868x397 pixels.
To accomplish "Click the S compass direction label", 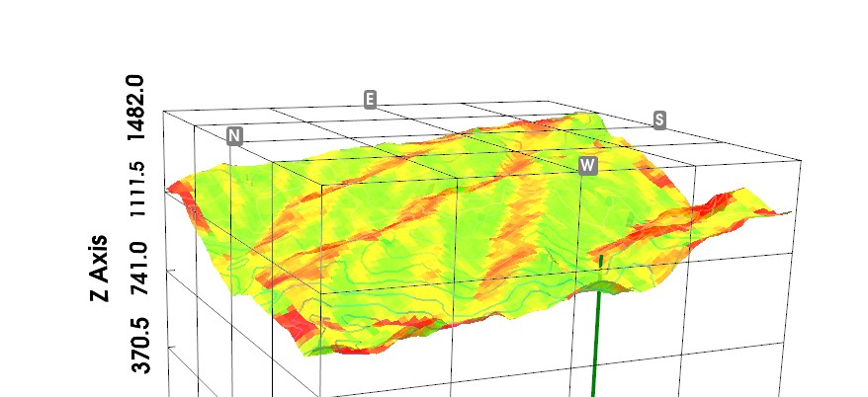I will [659, 119].
